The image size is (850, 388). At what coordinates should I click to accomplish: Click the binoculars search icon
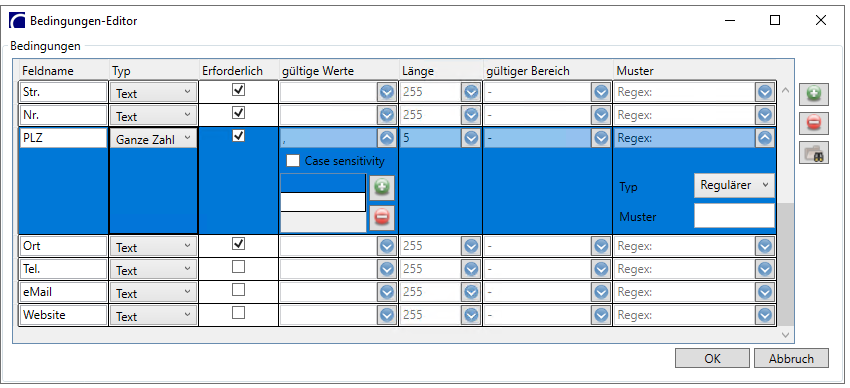(x=814, y=153)
